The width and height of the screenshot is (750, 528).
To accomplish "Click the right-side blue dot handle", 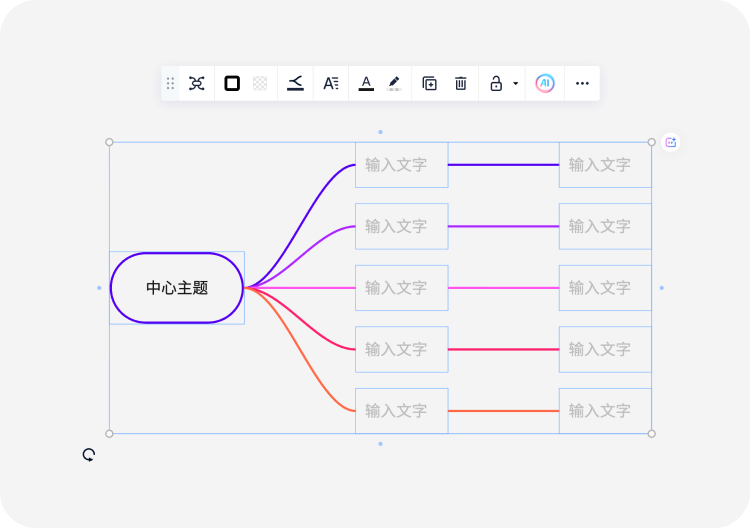I will click(x=662, y=288).
